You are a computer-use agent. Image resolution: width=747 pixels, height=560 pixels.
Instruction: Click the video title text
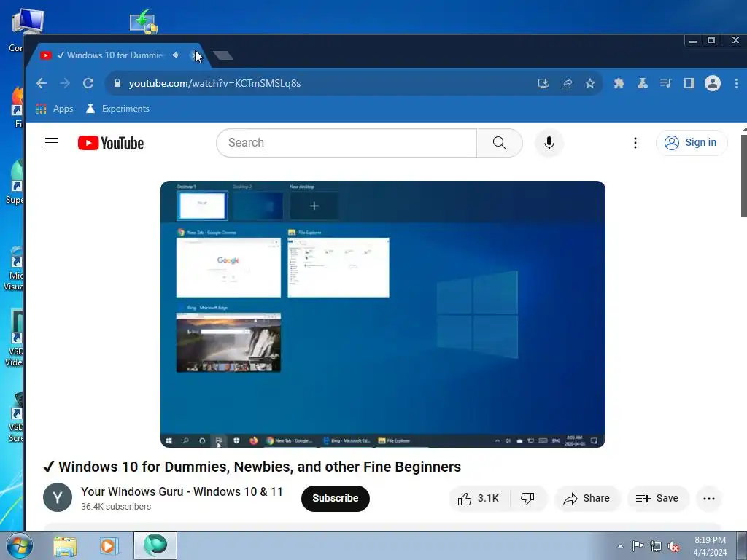[252, 467]
